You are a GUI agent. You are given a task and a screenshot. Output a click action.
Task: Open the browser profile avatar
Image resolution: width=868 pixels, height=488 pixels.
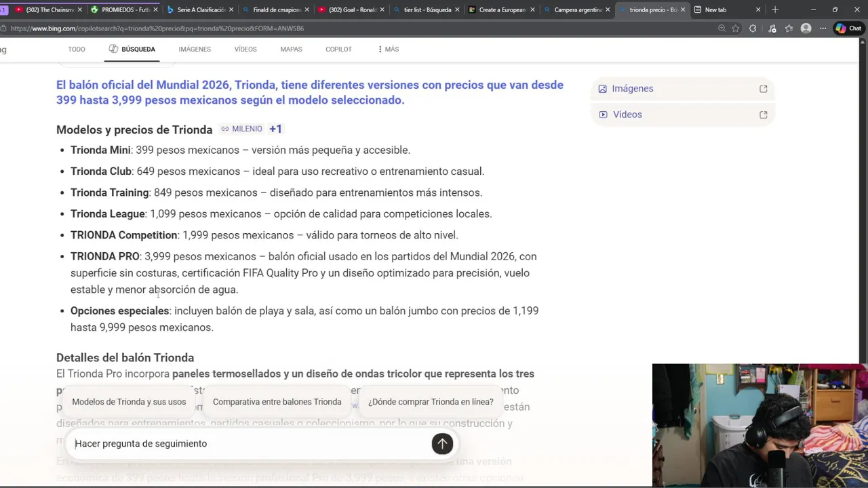806,28
